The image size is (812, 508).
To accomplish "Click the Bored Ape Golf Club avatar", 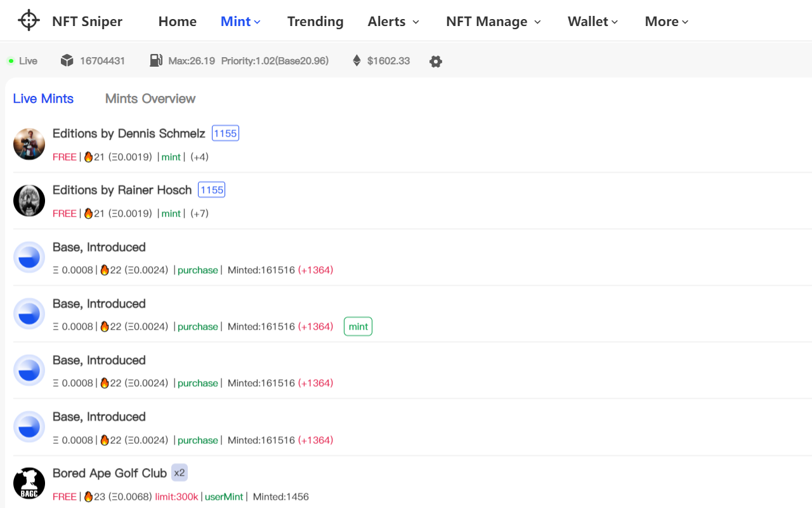I will [29, 483].
